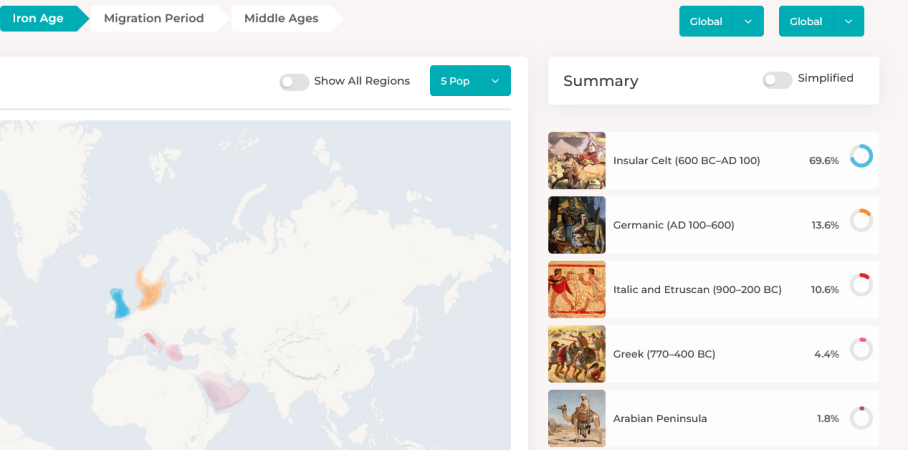Open the Italic and Etruscan thumbnail
The height and width of the screenshot is (450, 908).
point(577,290)
